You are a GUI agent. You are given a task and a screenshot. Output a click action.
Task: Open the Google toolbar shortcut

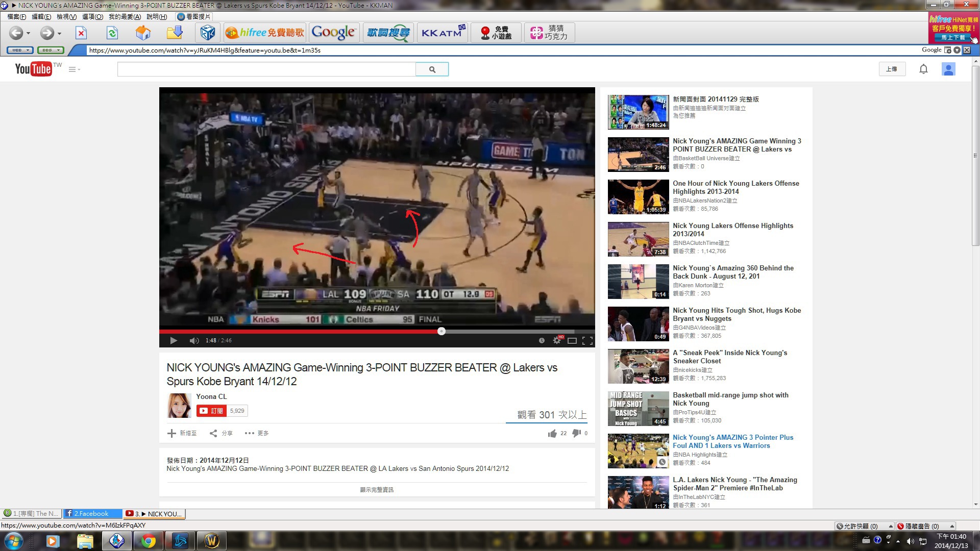[x=334, y=33]
